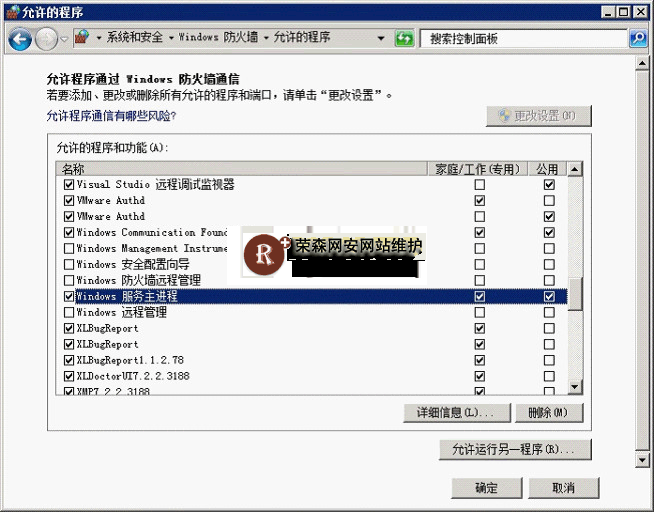Click the search magnifier icon
This screenshot has width=654, height=512.
[637, 39]
